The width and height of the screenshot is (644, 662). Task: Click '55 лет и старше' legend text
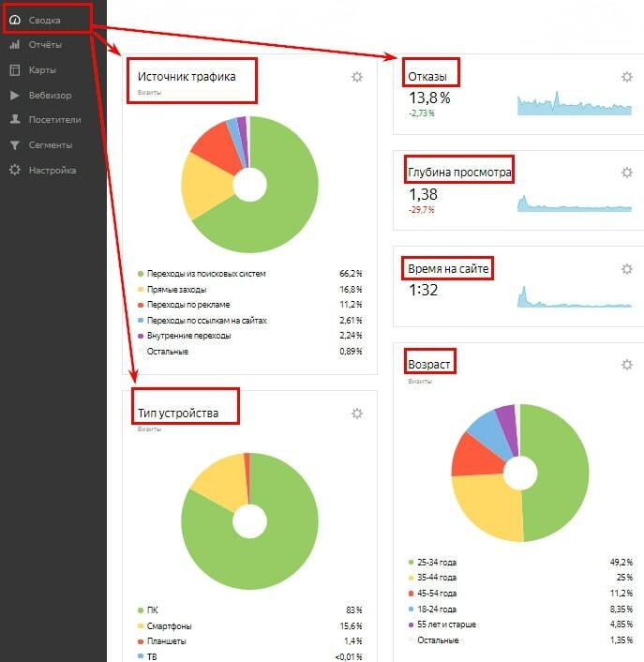(446, 624)
